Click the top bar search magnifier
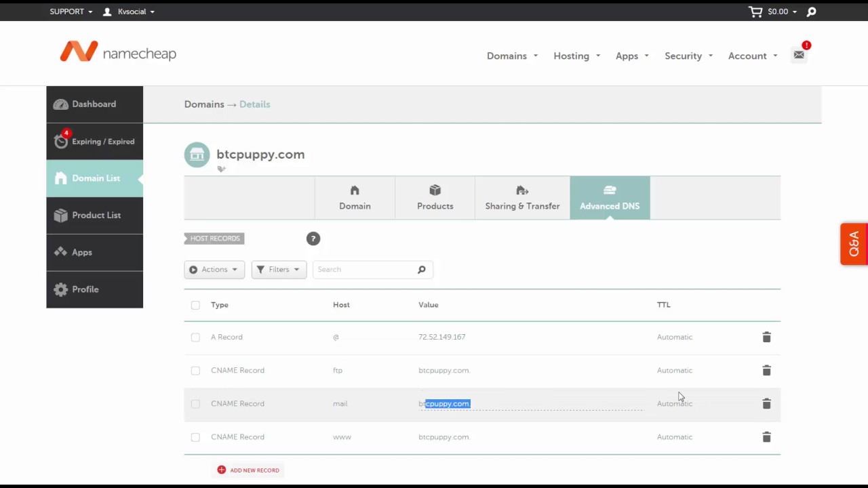This screenshot has width=868, height=488. (x=811, y=12)
